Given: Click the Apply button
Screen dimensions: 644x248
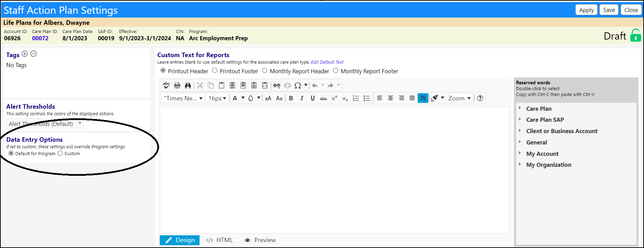Looking at the screenshot, I should click(586, 10).
